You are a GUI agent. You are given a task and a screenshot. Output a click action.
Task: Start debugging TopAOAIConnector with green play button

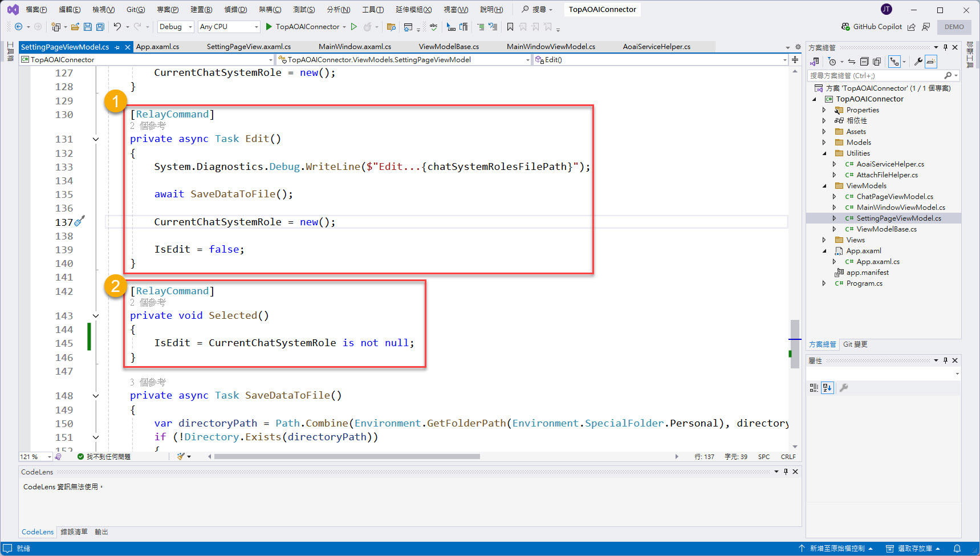pos(269,27)
